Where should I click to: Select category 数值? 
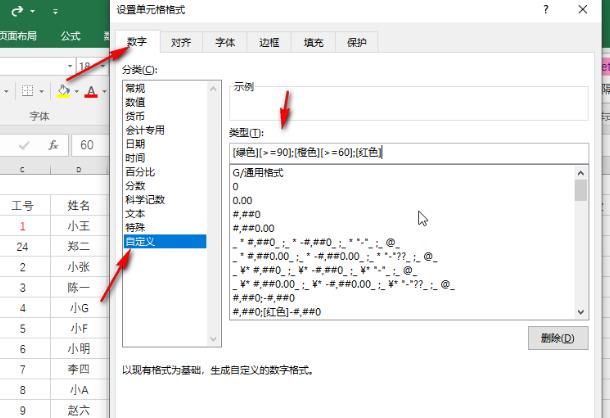pos(165,102)
